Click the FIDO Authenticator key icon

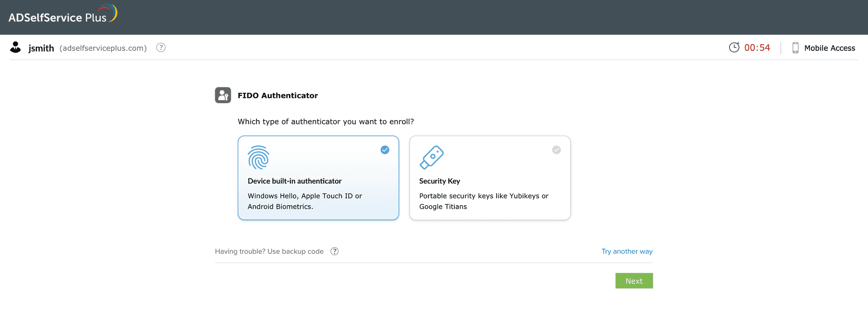(223, 95)
